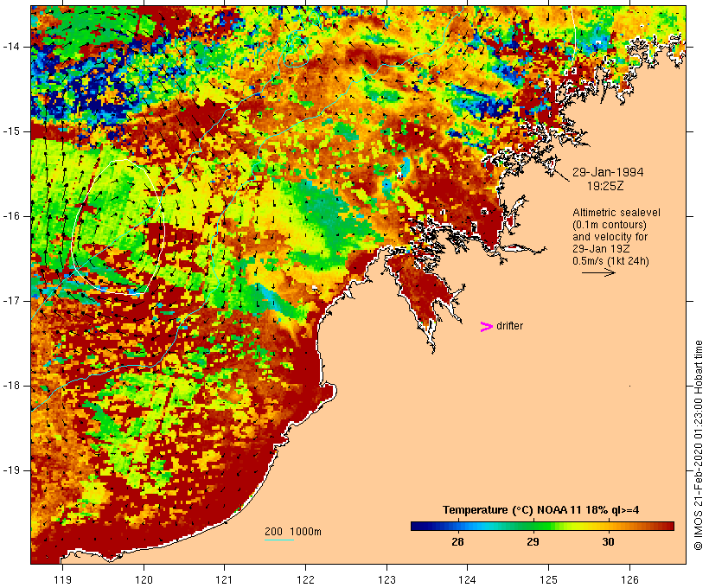This screenshot has height=588, width=709.
Task: Click the longitude label '124'
Action: click(468, 579)
